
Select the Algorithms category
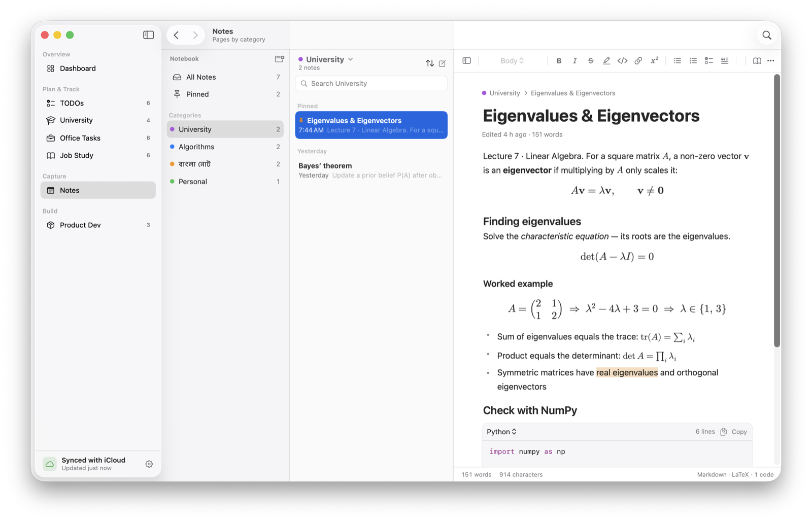225,147
